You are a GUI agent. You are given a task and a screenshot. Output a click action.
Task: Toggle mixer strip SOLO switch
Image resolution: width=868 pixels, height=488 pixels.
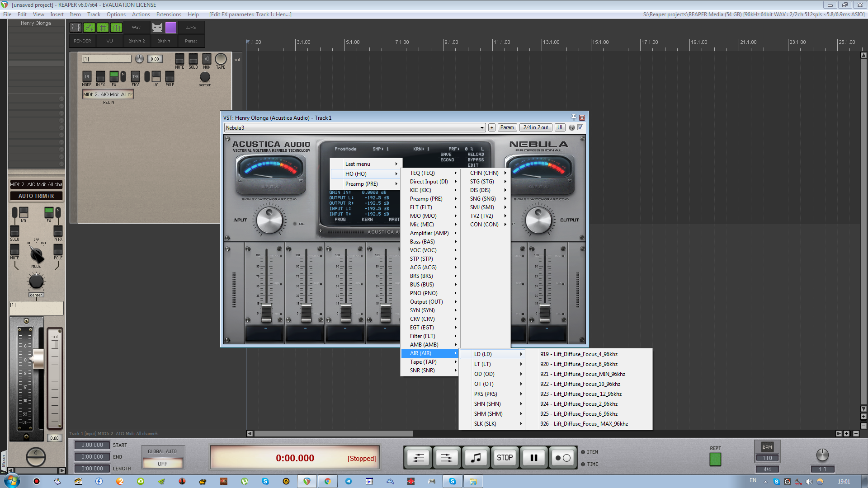click(x=14, y=231)
